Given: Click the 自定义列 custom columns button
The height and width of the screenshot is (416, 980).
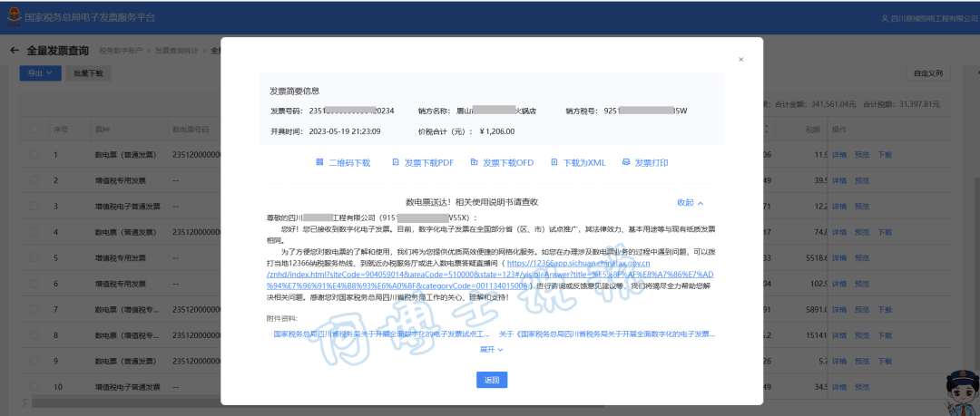Looking at the screenshot, I should 928,73.
